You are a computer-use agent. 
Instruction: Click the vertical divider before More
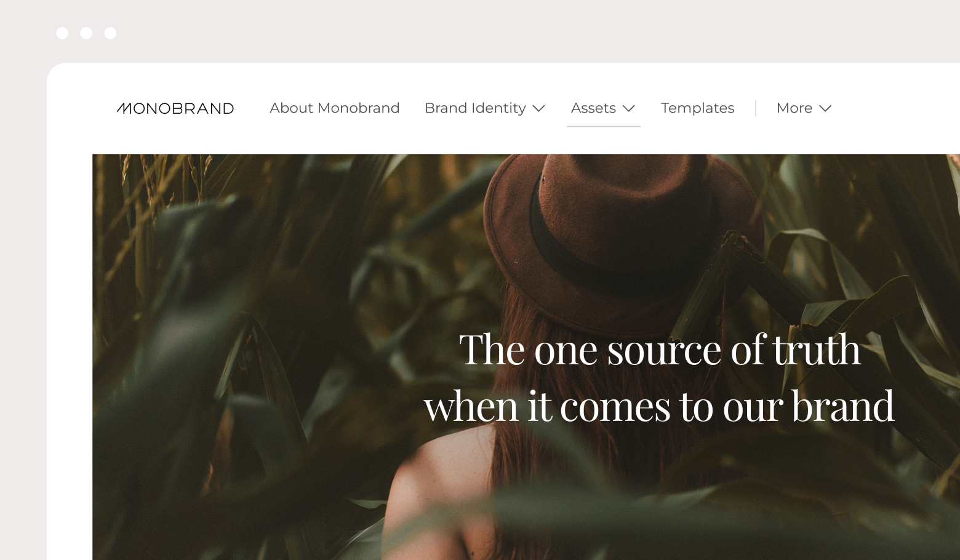[x=756, y=108]
